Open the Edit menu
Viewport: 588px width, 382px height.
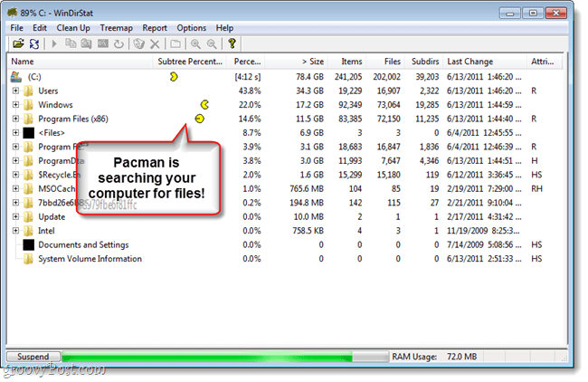40,28
